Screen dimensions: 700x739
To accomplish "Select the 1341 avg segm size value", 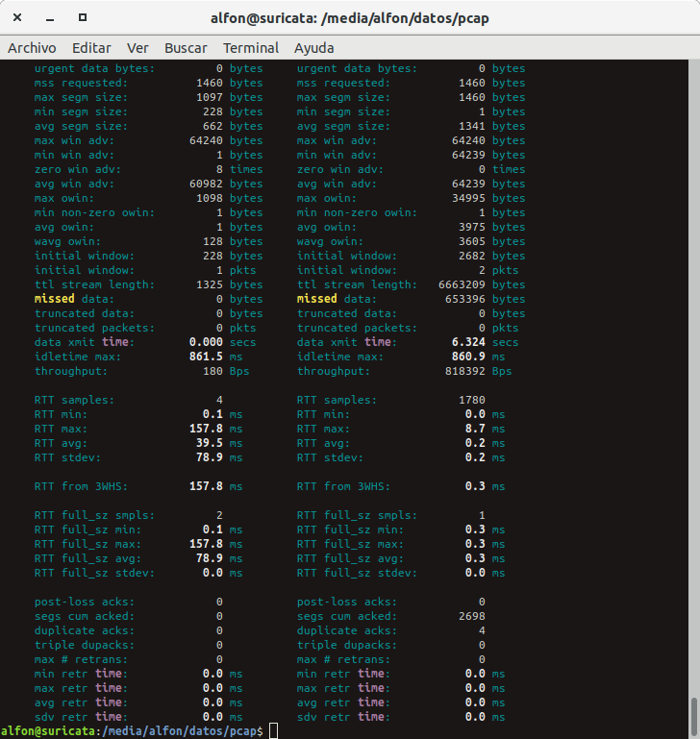I will pyautogui.click(x=472, y=126).
